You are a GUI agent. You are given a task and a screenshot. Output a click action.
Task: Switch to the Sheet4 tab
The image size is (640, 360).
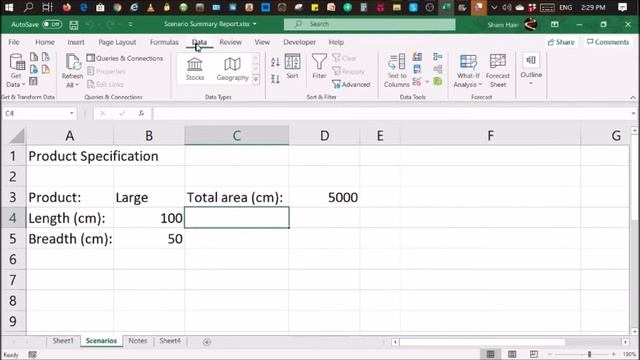pos(170,341)
